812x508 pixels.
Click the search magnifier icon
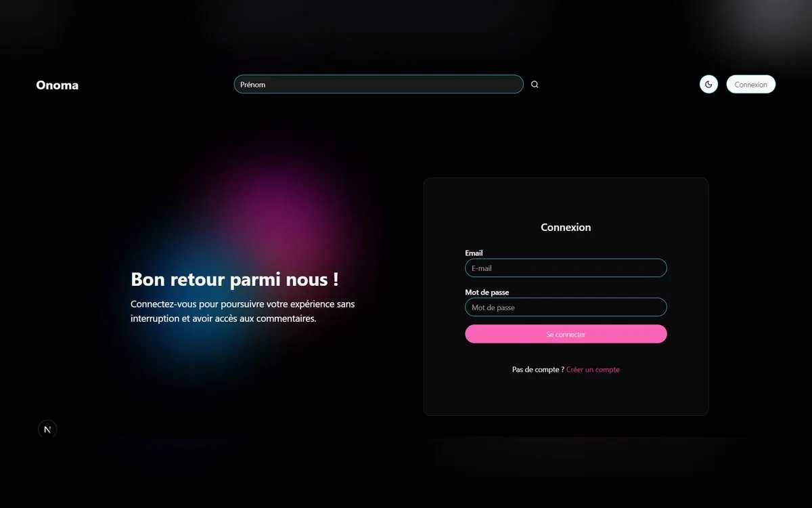point(535,85)
